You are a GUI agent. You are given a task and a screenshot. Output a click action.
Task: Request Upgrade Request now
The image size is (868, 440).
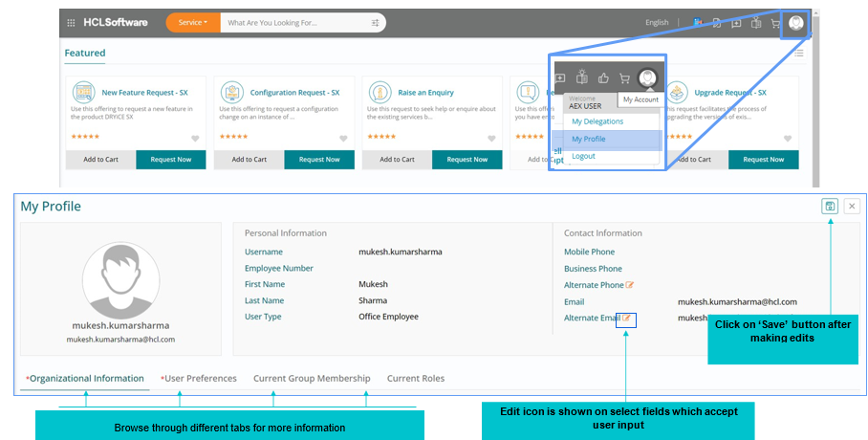point(764,160)
